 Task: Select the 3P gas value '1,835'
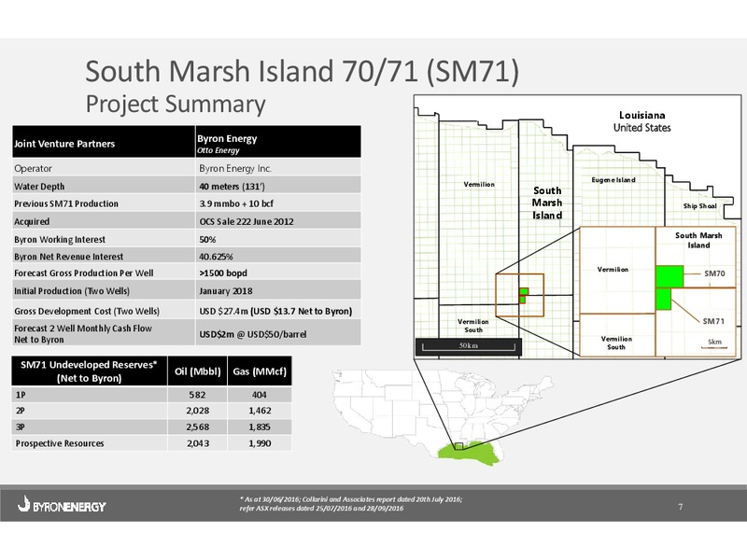pyautogui.click(x=260, y=427)
